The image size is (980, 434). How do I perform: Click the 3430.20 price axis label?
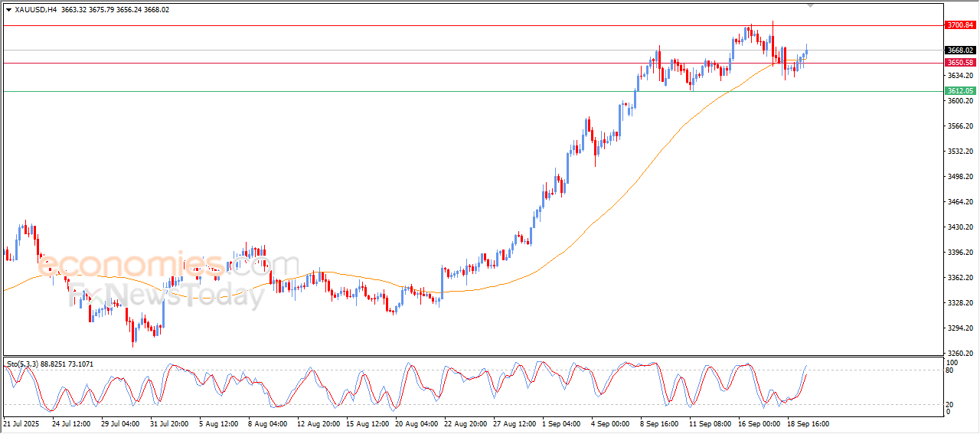point(959,227)
